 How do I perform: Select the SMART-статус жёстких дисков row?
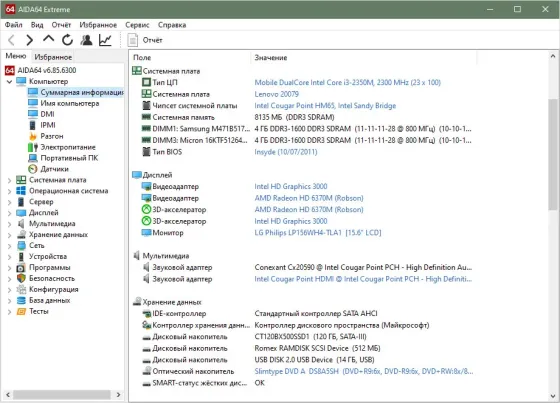coord(304,383)
